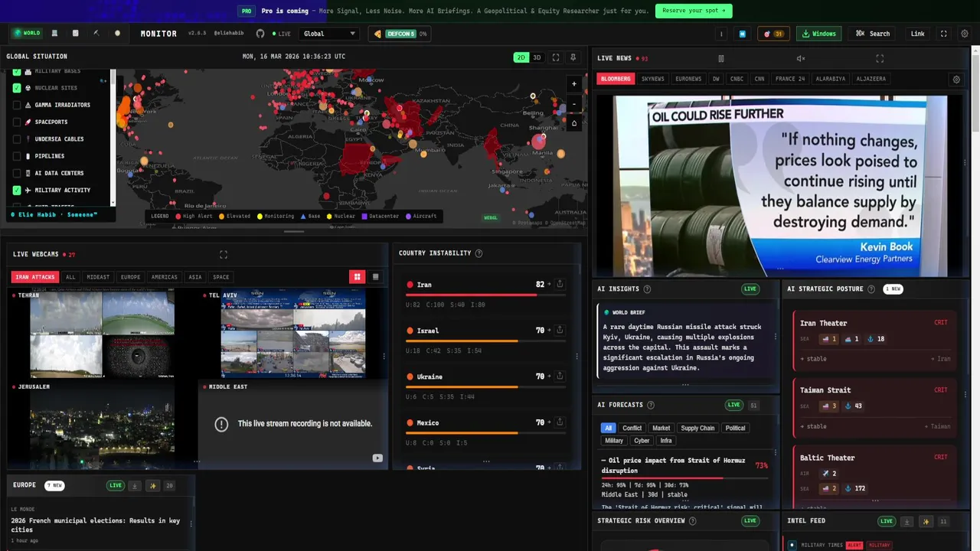Filter AI forecasts by Supply Chain

point(697,429)
